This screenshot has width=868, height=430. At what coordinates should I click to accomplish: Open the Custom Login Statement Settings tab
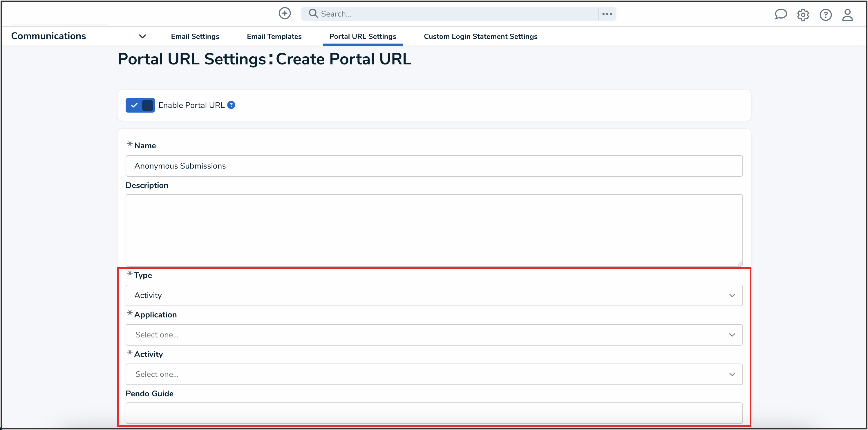[480, 36]
